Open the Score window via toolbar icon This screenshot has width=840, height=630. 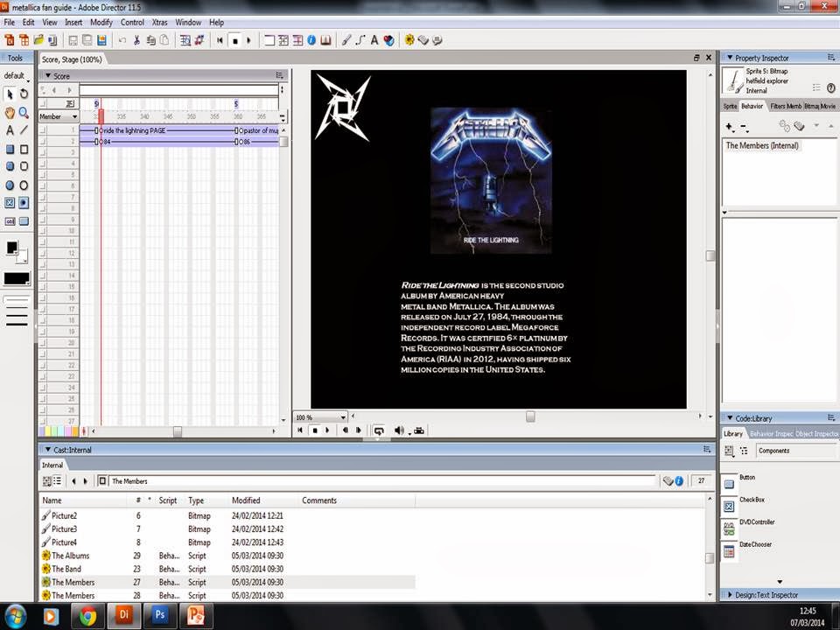coord(297,40)
